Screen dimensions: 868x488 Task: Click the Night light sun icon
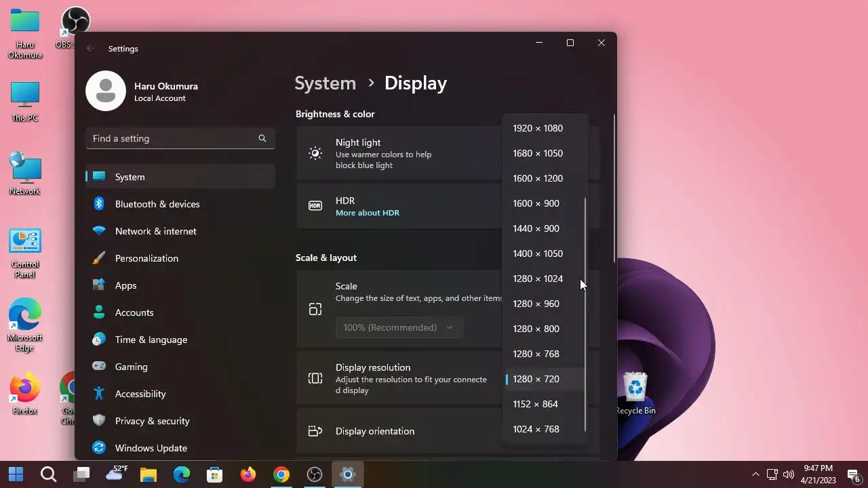click(315, 153)
